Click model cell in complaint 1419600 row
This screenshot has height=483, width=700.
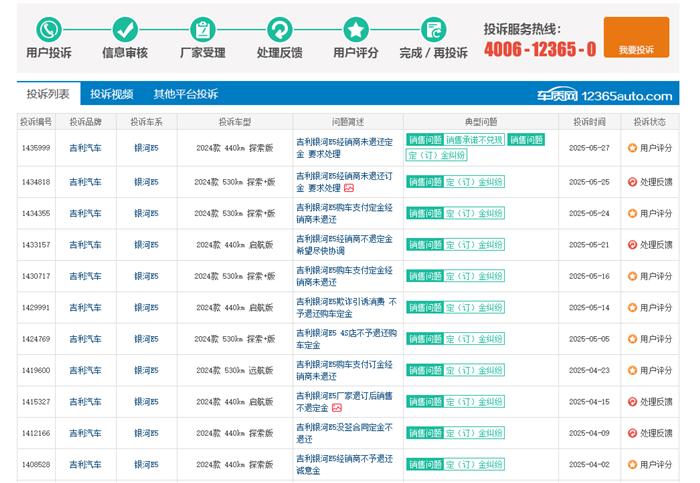(x=235, y=370)
